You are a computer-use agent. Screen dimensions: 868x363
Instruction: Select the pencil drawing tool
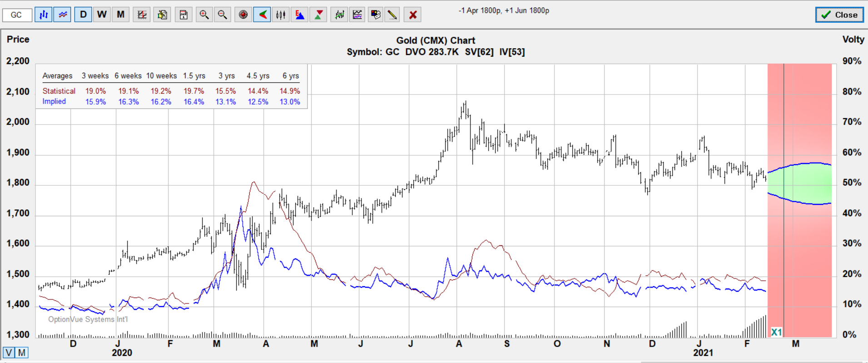pos(392,15)
